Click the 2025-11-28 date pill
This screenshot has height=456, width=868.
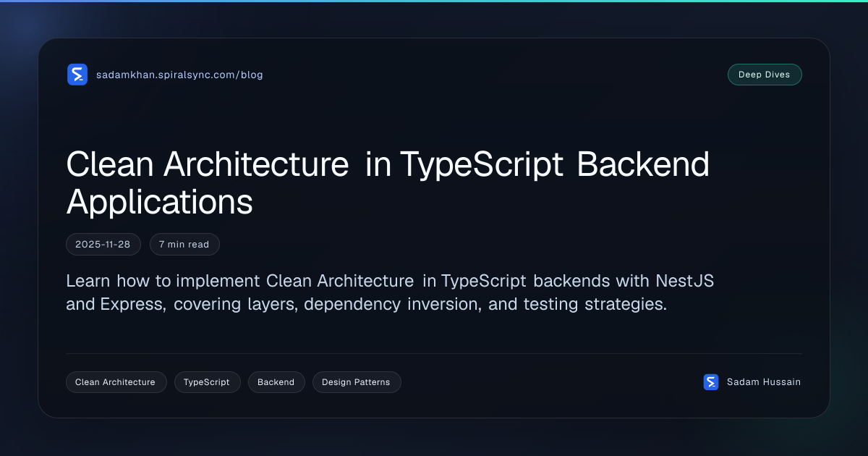coord(103,245)
